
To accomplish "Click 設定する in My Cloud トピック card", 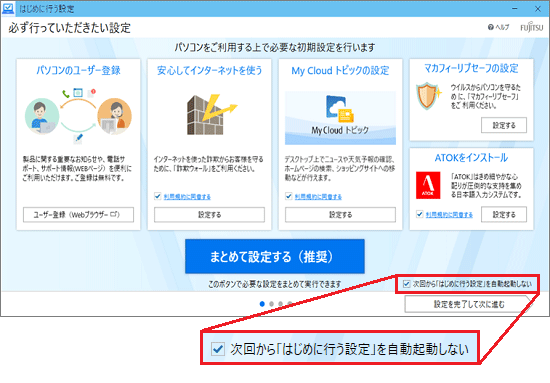I will coord(340,215).
